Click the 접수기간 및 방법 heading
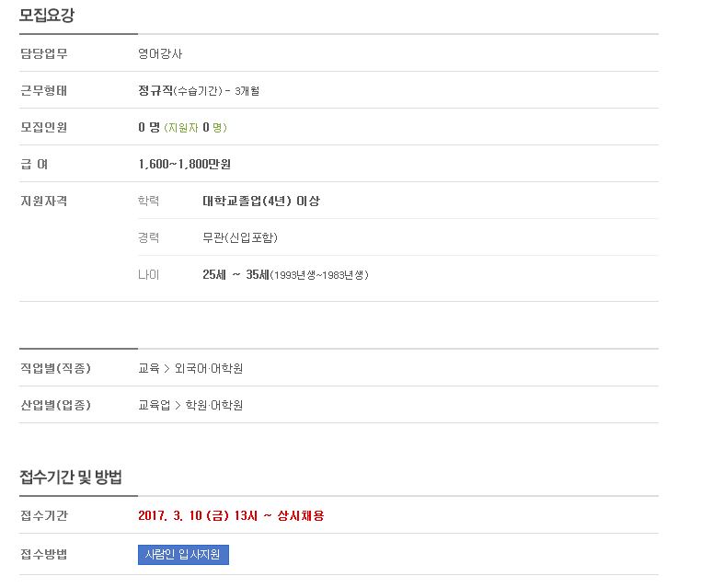The height and width of the screenshot is (588, 701). click(71, 477)
